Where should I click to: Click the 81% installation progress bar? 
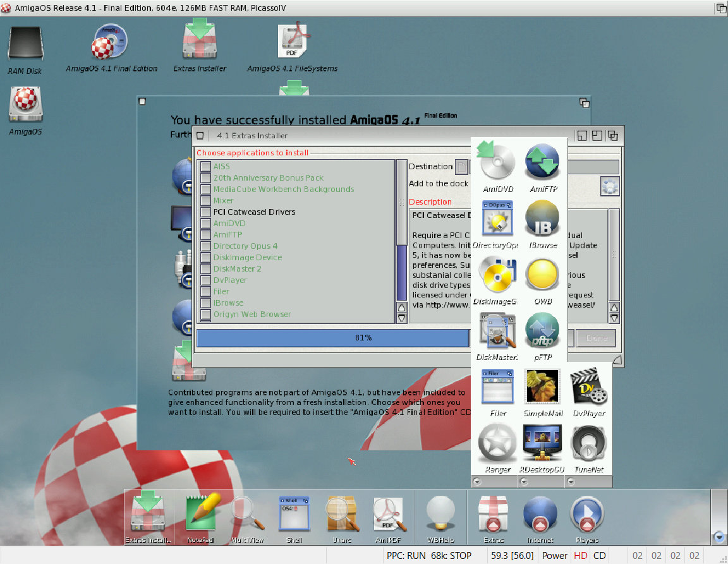[334, 338]
